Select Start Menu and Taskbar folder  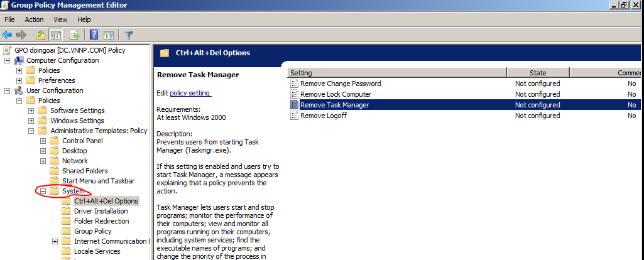[98, 181]
